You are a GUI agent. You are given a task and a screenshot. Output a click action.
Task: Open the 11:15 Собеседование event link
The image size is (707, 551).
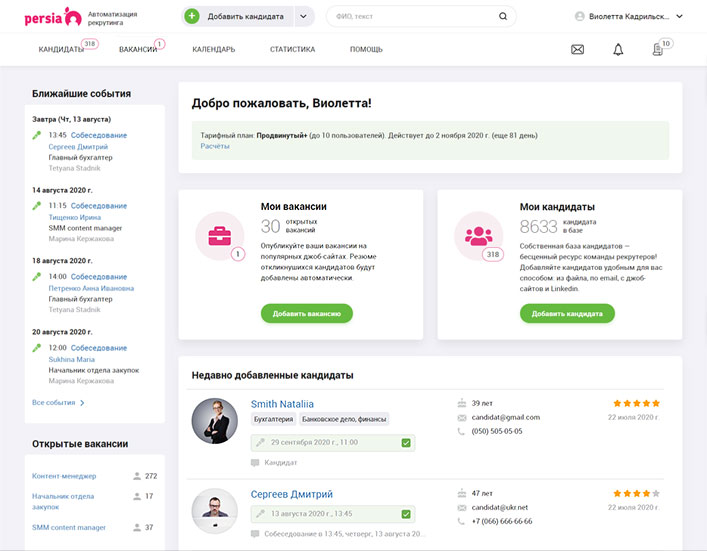(99, 206)
